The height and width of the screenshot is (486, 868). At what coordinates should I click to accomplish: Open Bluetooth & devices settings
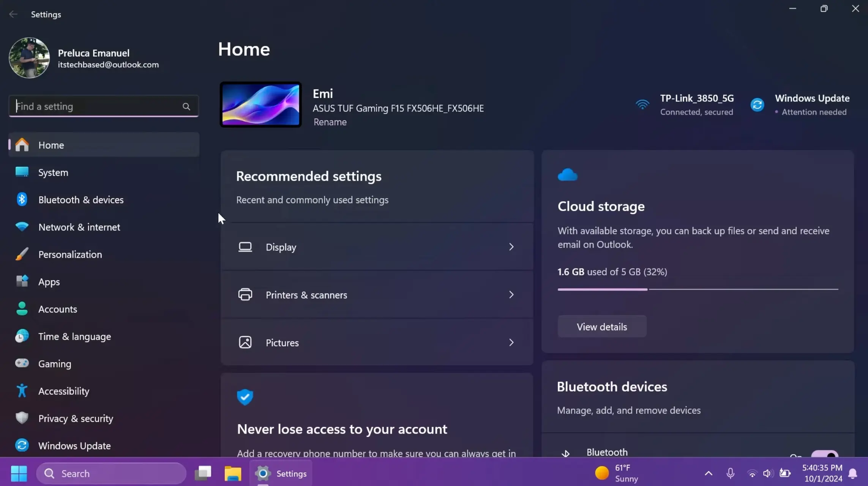coord(104,200)
